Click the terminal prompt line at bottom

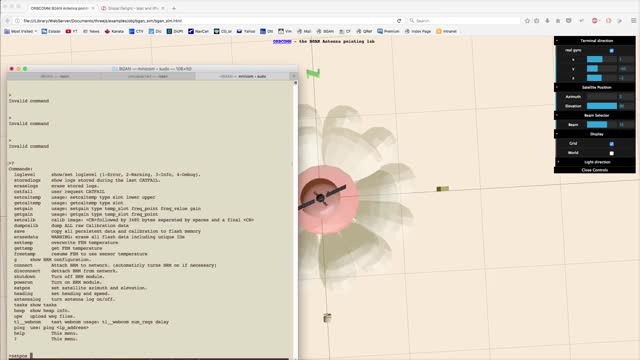(x=149, y=356)
